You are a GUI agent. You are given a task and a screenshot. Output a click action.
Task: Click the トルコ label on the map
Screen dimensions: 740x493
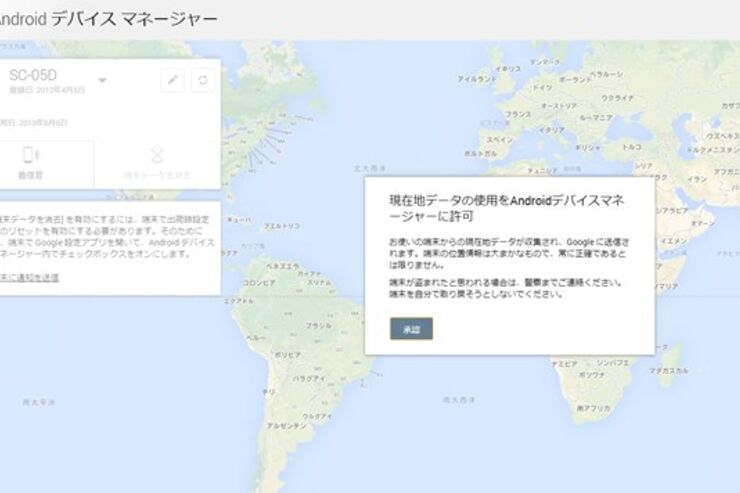(x=632, y=147)
